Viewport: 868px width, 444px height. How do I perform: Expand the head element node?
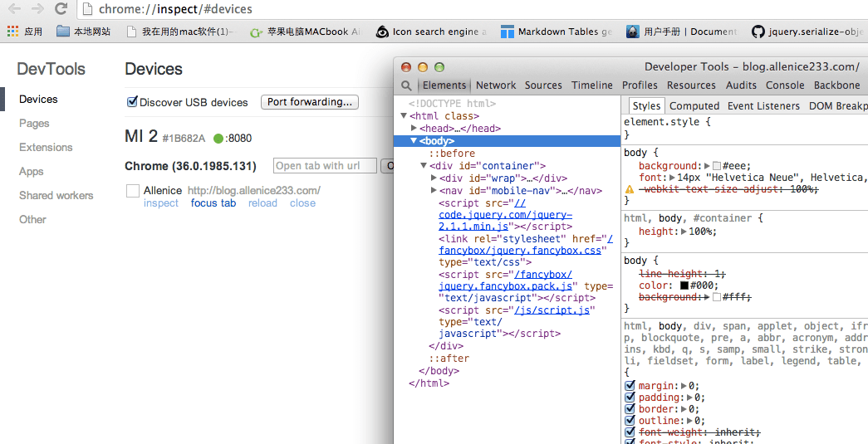coord(414,128)
